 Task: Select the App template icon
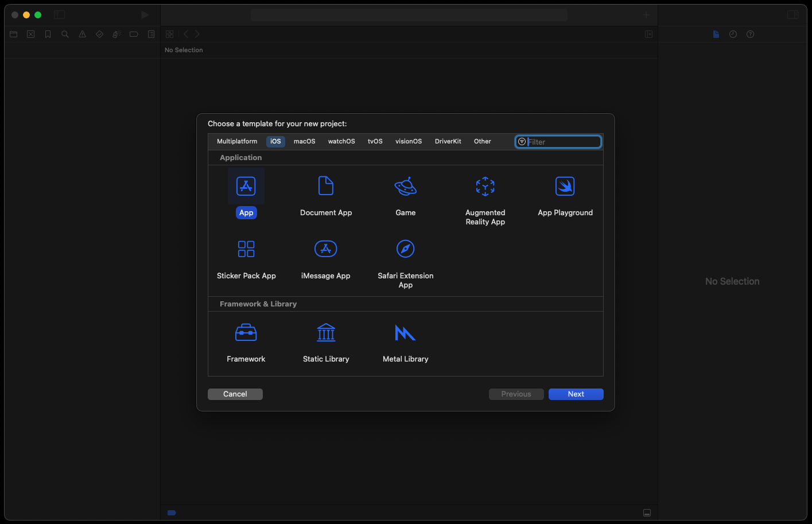(246, 186)
